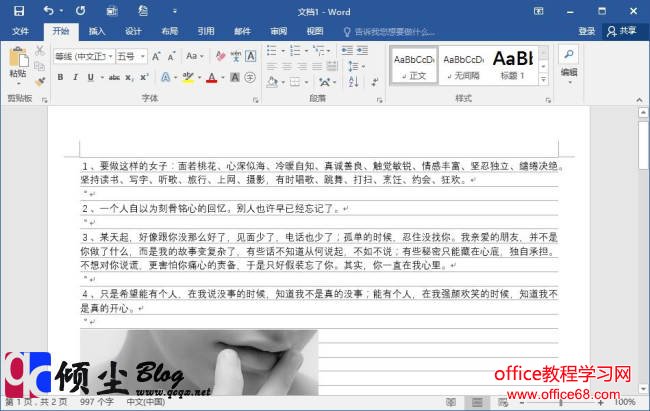Switch to the 布局 tab
This screenshot has height=411, width=650.
(170, 31)
